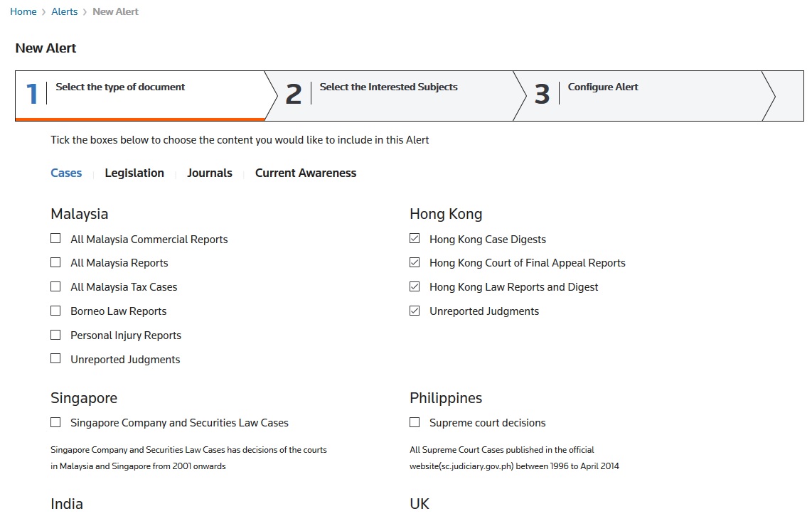Click the India section heading
This screenshot has width=812, height=521.
click(67, 504)
